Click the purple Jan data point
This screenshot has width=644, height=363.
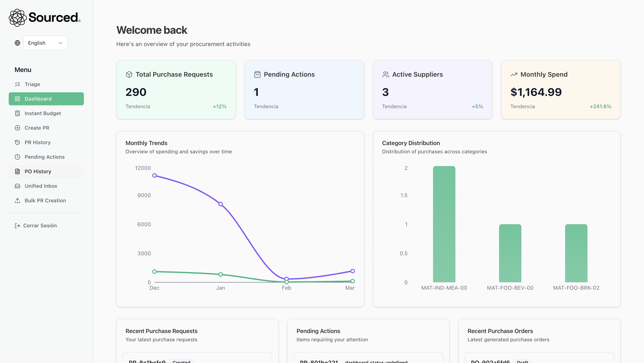pyautogui.click(x=220, y=204)
